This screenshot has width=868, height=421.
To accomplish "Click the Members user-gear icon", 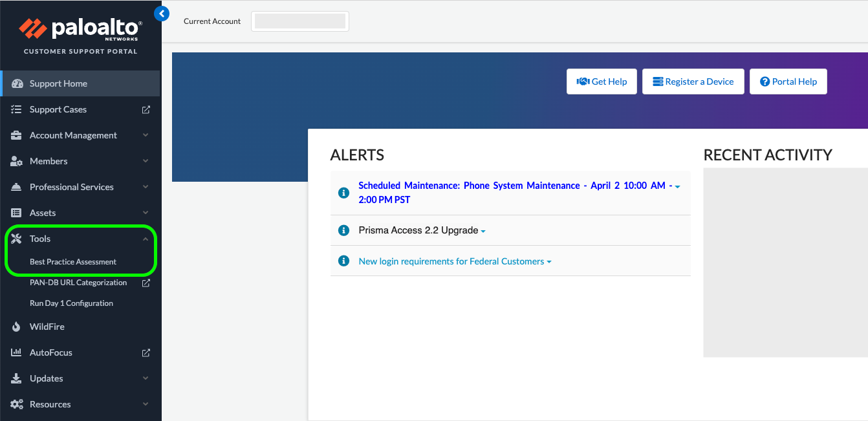I will coord(17,161).
